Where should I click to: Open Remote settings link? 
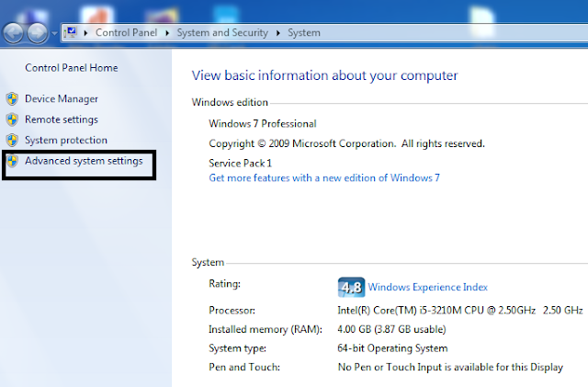[x=62, y=120]
